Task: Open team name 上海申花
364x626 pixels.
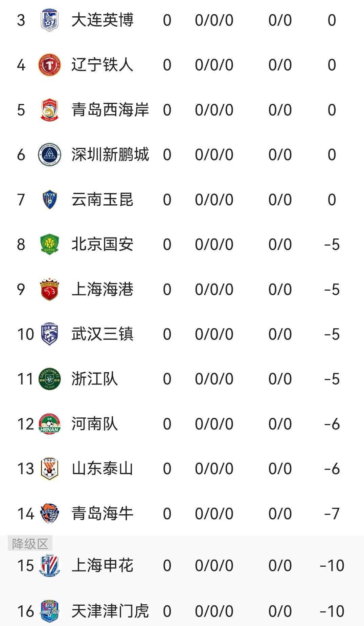Action: click(x=103, y=565)
